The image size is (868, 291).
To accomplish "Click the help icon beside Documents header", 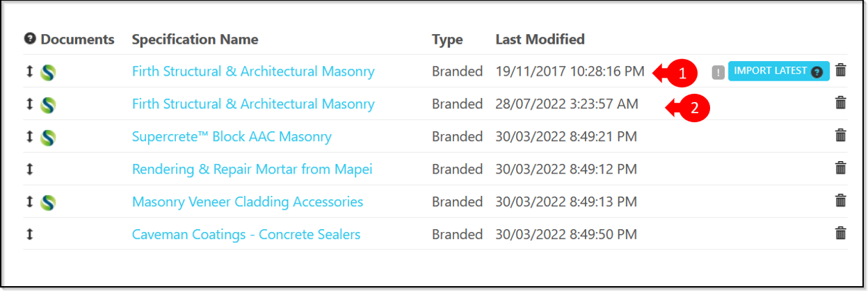I will point(30,39).
